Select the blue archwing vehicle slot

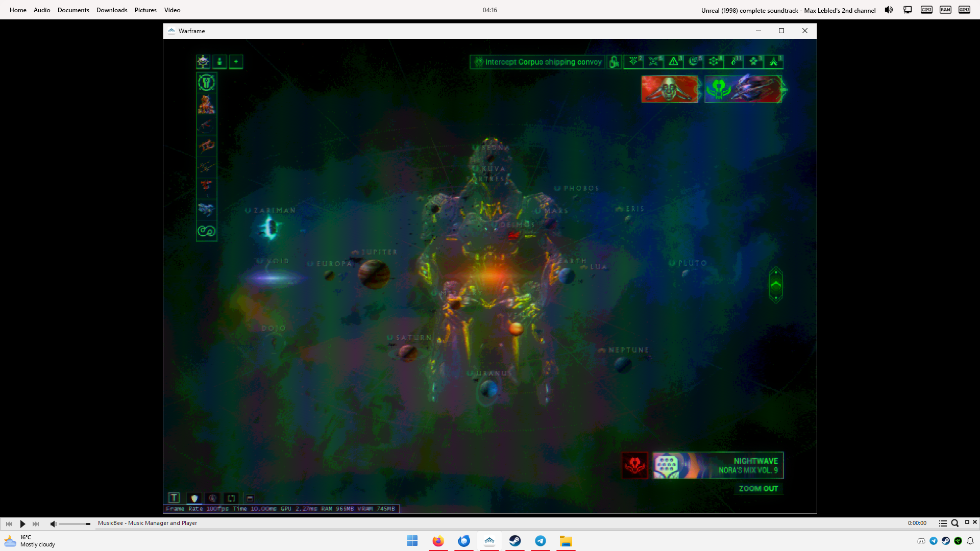point(207,209)
